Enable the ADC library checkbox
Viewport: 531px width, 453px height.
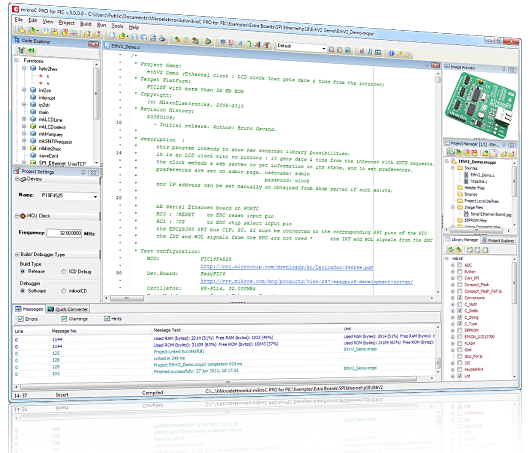460,265
